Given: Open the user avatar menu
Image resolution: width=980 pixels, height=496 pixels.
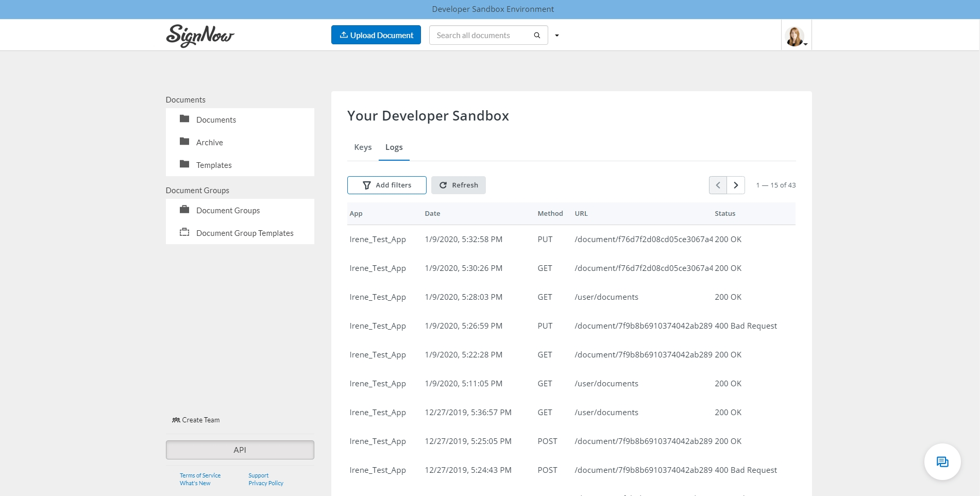Looking at the screenshot, I should [796, 36].
